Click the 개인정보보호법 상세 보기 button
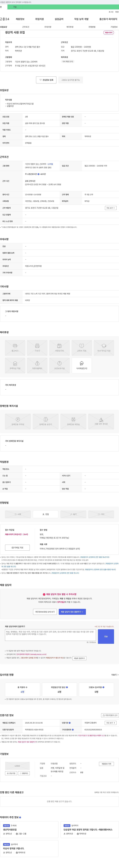 click(x=45, y=612)
